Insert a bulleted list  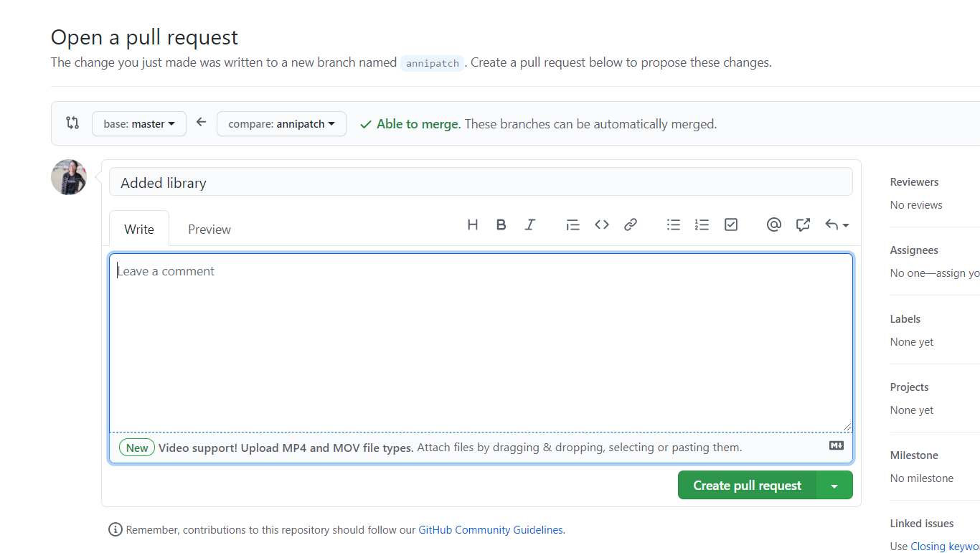673,225
